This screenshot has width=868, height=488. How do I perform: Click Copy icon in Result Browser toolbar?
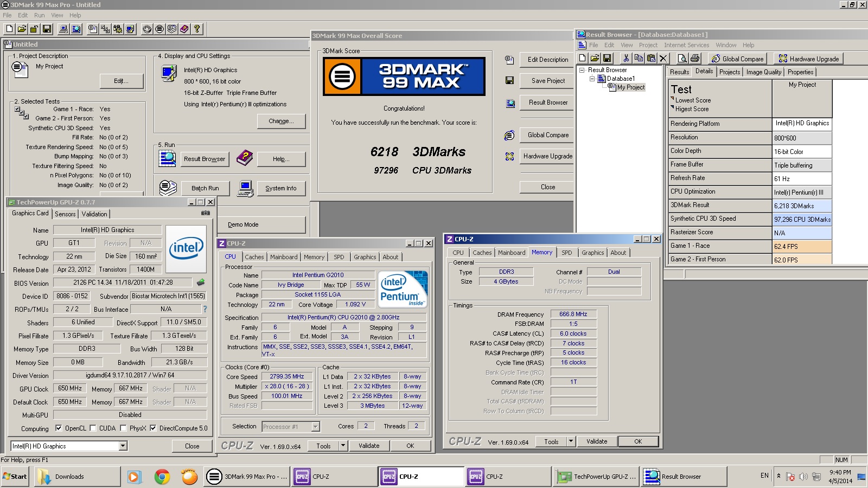click(x=639, y=58)
